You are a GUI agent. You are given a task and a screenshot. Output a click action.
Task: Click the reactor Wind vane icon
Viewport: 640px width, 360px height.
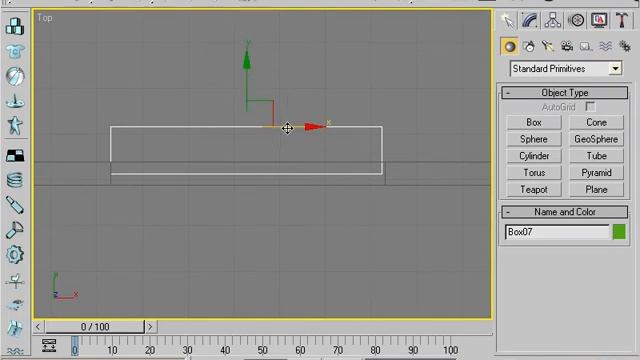pyautogui.click(x=15, y=281)
